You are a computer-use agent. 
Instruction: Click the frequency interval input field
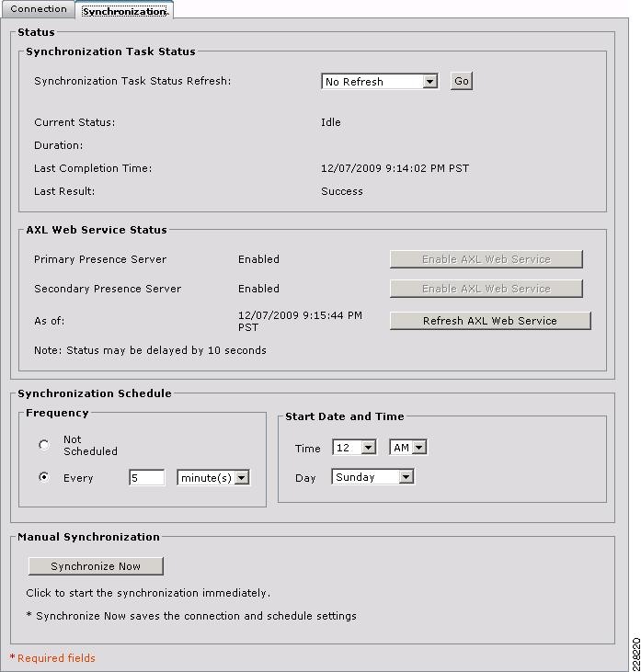click(146, 477)
